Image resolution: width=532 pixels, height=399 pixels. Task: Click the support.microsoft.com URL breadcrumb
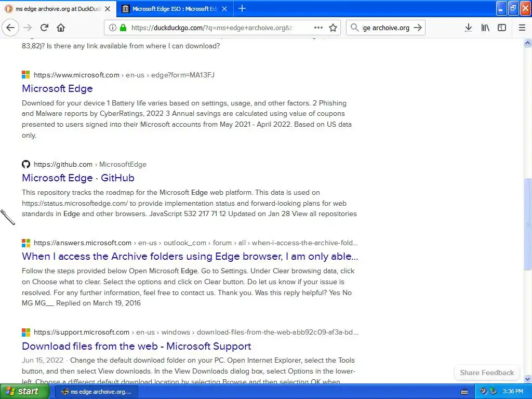click(x=196, y=332)
